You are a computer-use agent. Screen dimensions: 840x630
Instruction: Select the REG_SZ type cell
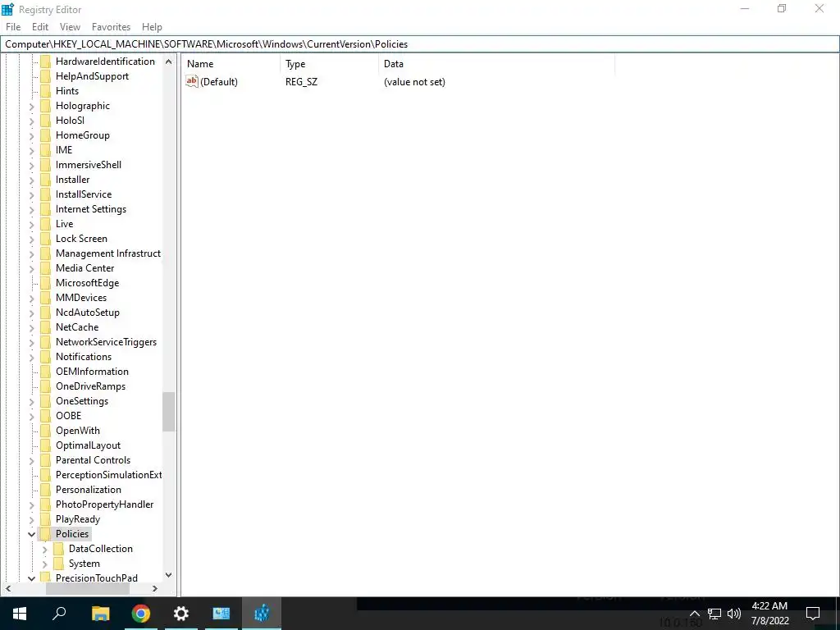[x=302, y=82]
